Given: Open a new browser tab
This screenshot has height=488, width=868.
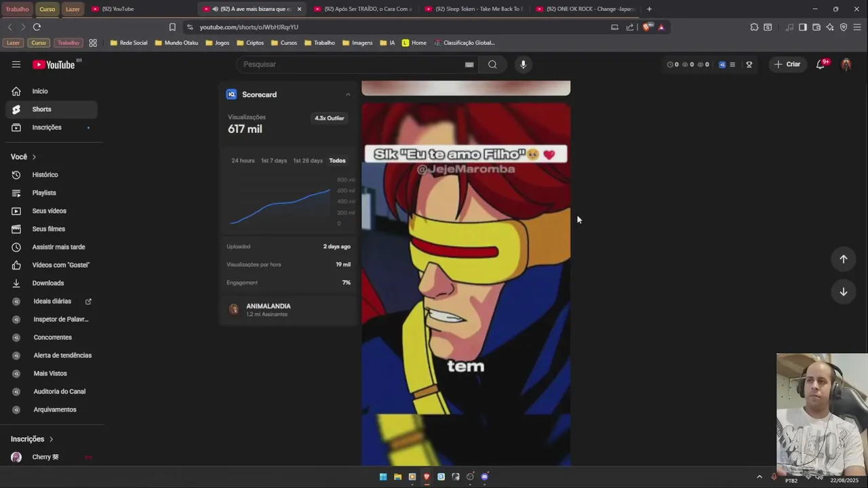Looking at the screenshot, I should tap(649, 9).
